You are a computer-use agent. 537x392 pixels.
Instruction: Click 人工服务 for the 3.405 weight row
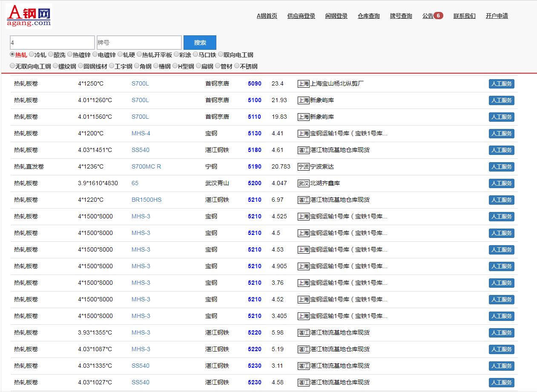click(501, 316)
